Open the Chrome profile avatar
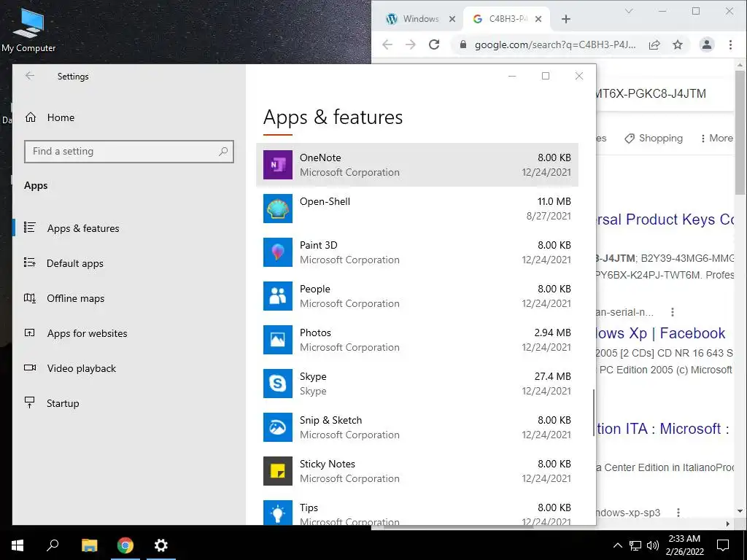 click(706, 44)
